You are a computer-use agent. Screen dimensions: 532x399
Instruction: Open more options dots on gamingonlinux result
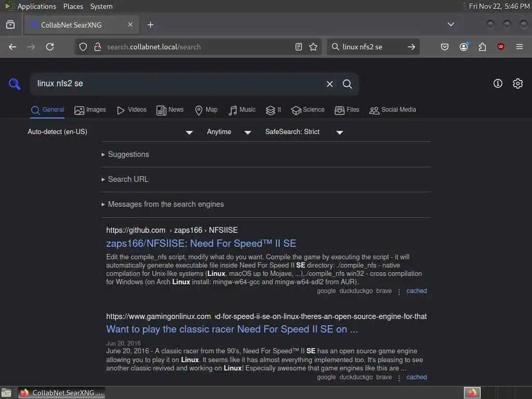pyautogui.click(x=399, y=378)
